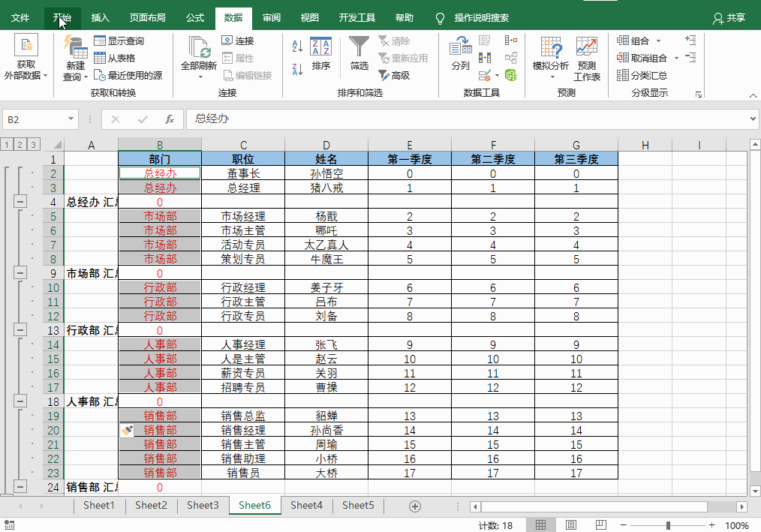Click the 共享 share button

point(729,18)
